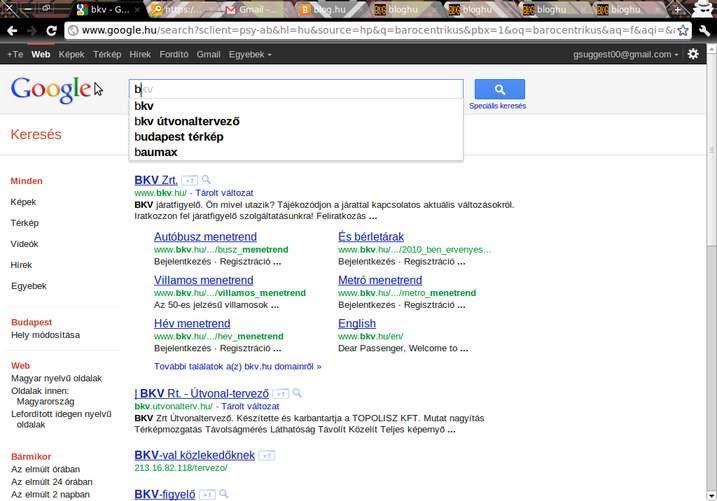The width and height of the screenshot is (717, 501).
Task: Open Tárolt változat for www.bkv.hu
Action: pos(224,193)
